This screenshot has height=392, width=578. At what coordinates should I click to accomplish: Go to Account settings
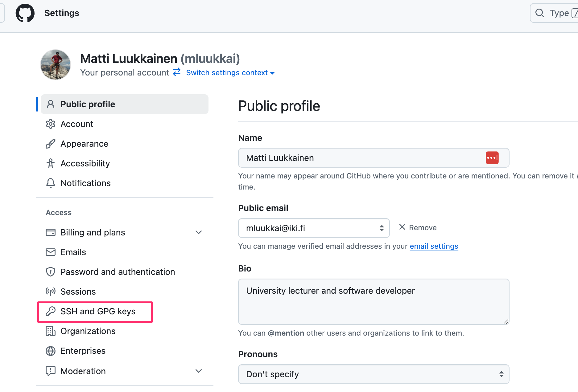[x=77, y=124]
